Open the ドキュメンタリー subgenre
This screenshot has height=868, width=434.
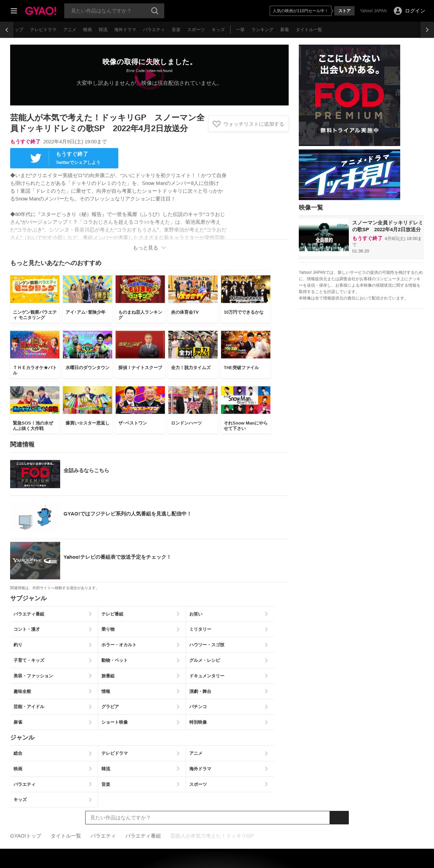[230, 676]
